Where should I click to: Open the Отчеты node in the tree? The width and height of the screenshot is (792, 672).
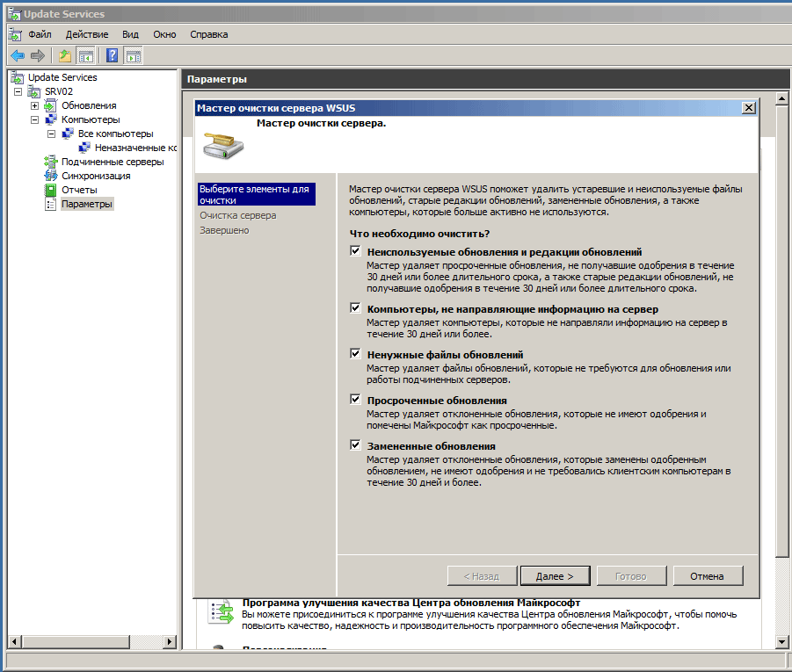click(78, 190)
